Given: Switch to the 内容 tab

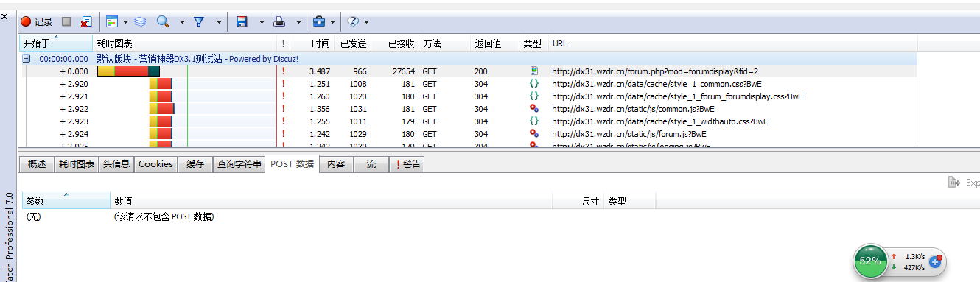Looking at the screenshot, I should point(336,164).
